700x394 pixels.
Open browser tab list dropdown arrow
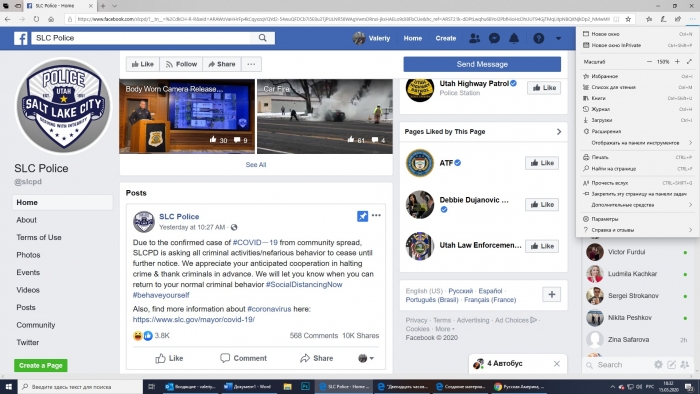pyautogui.click(x=114, y=6)
